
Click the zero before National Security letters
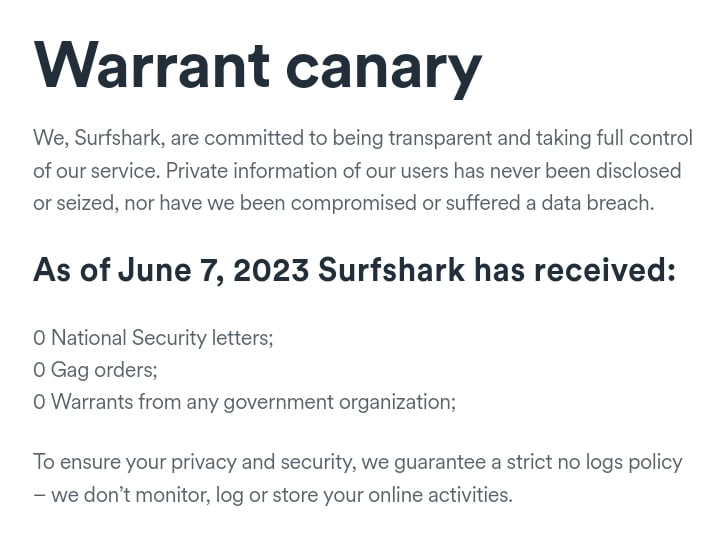click(39, 338)
